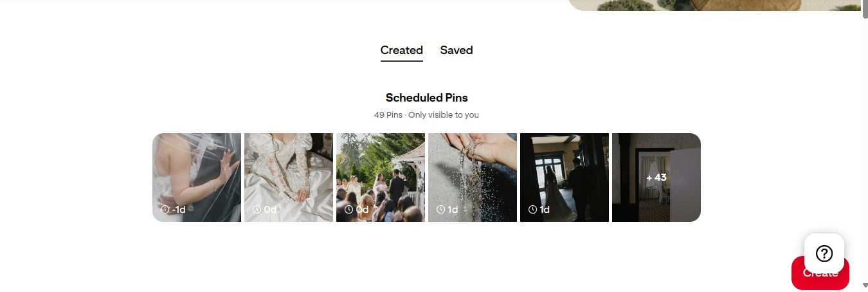
Task: Click the 49 Pins visibility subtitle
Action: point(427,115)
